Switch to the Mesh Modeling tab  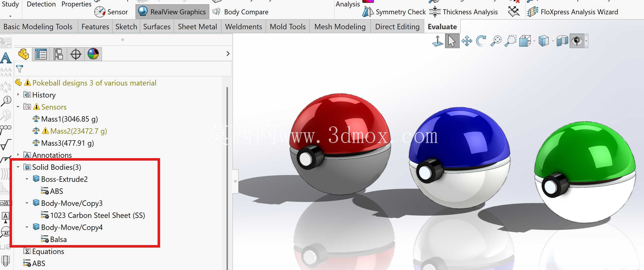coord(340,27)
